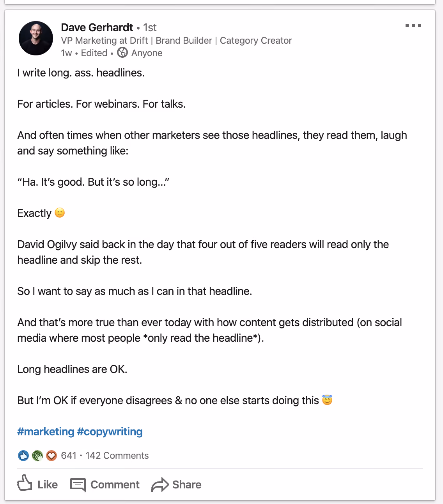The height and width of the screenshot is (504, 443).
Task: View the 641 reactions list
Action: (69, 455)
